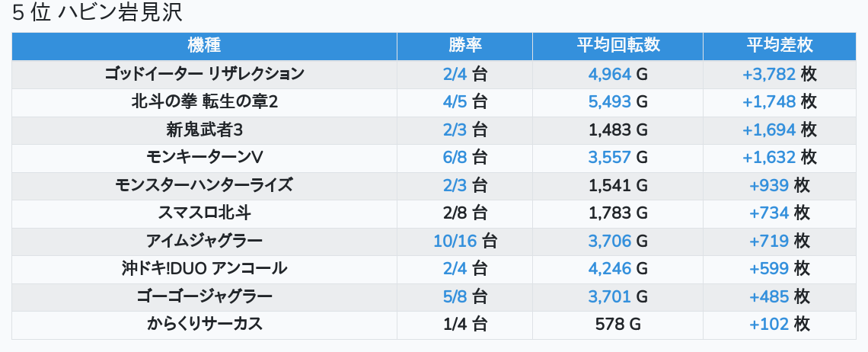Open スマスロ北斗 machine entry
868x352 pixels.
coord(204,213)
